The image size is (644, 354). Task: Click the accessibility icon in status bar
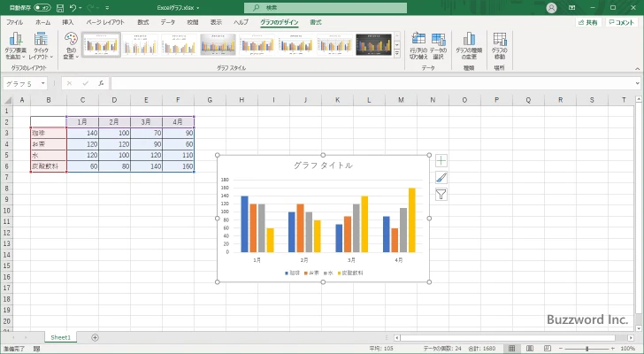click(37, 349)
